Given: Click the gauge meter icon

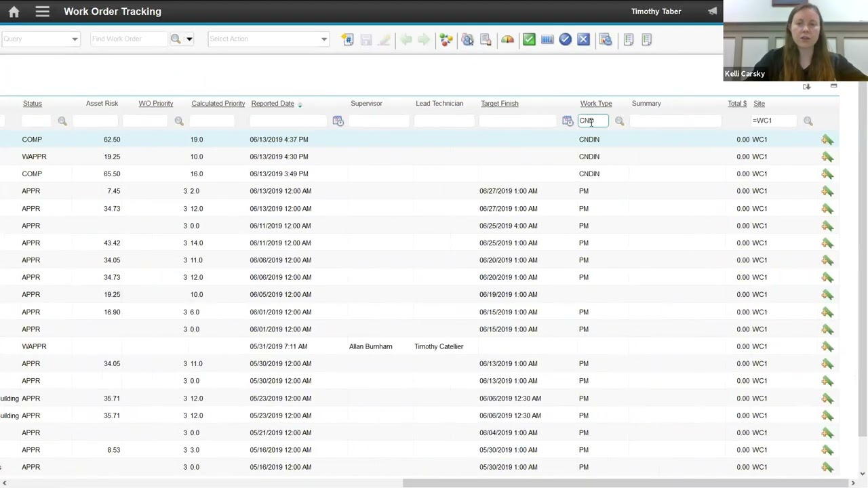Looking at the screenshot, I should click(x=507, y=39).
